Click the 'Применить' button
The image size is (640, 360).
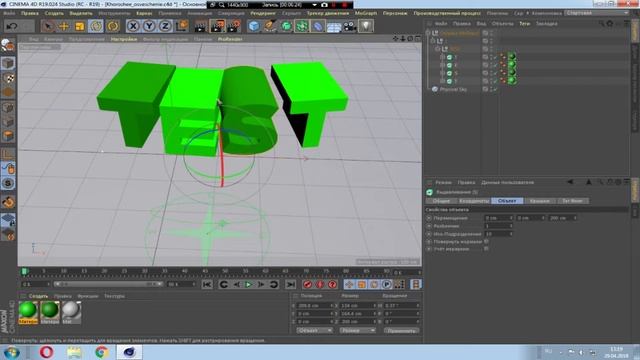tap(402, 331)
